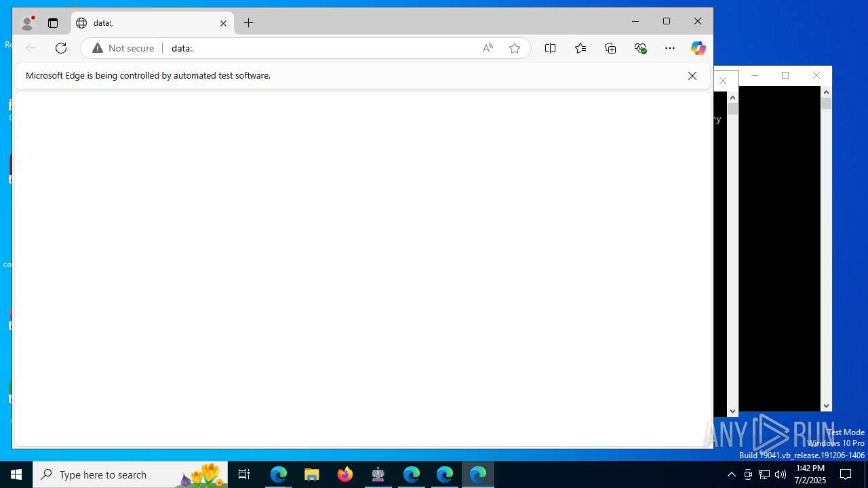Viewport: 868px width, 488px height.
Task: Launch Firefox from taskbar
Action: [345, 474]
